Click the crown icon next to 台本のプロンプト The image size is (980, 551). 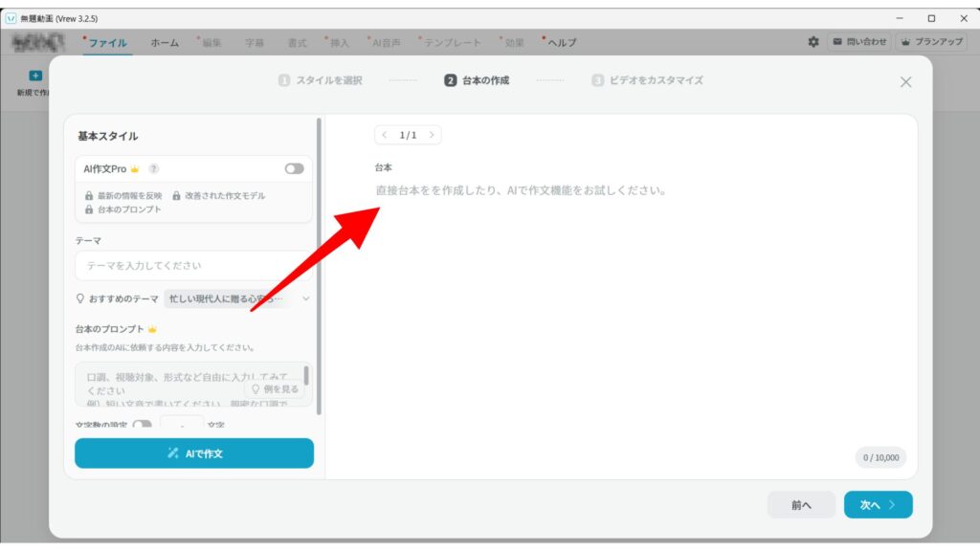(x=152, y=329)
